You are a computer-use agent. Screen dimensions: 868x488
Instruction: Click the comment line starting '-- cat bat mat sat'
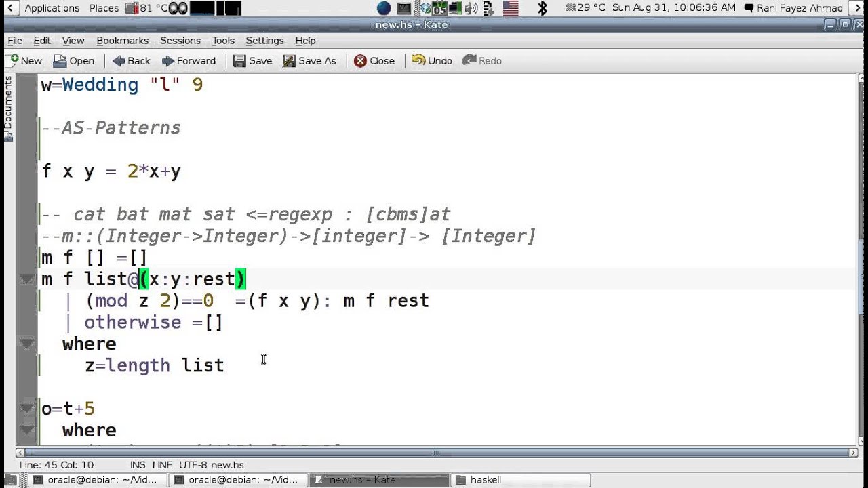pos(246,215)
